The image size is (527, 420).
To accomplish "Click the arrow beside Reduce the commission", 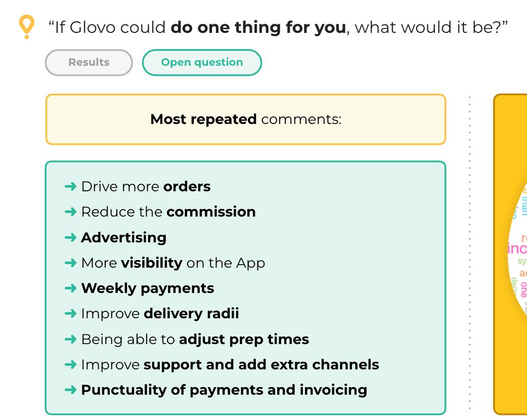I will tap(71, 212).
